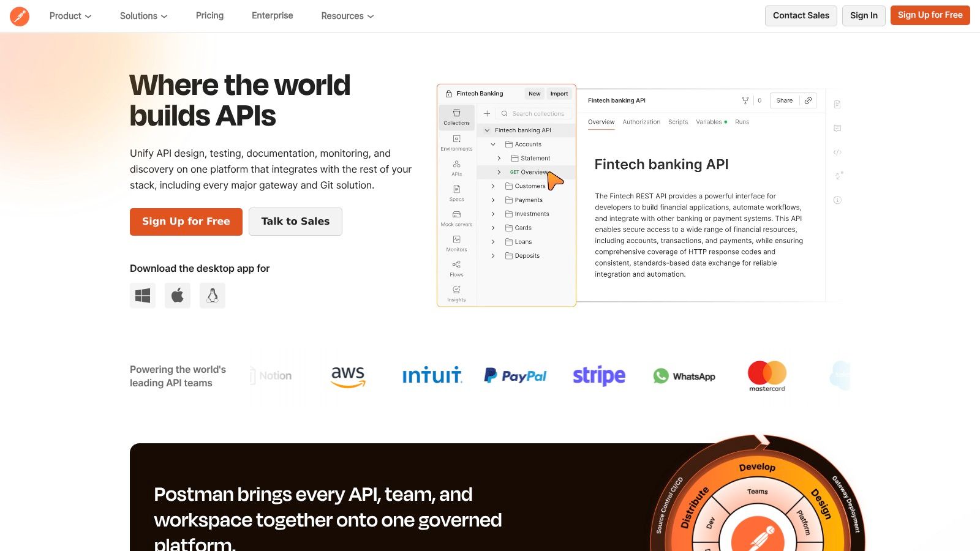Viewport: 980px width, 551px height.
Task: Click the Sign In button
Action: [864, 16]
